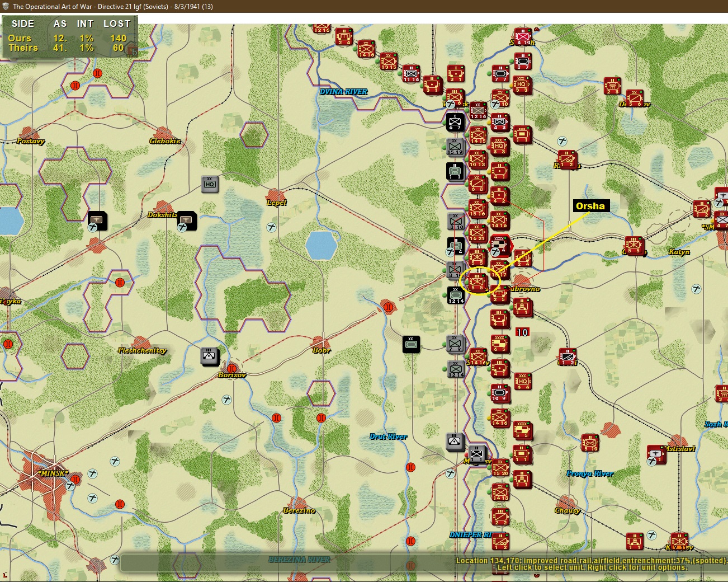Select the red unit counter marked 5 10
This screenshot has width=728, height=582.
[590, 443]
